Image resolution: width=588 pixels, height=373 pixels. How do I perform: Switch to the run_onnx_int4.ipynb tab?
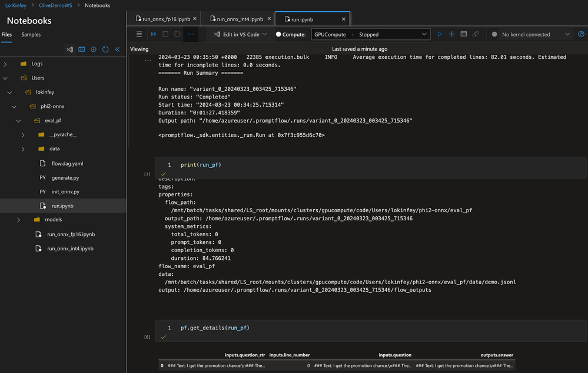coord(237,19)
